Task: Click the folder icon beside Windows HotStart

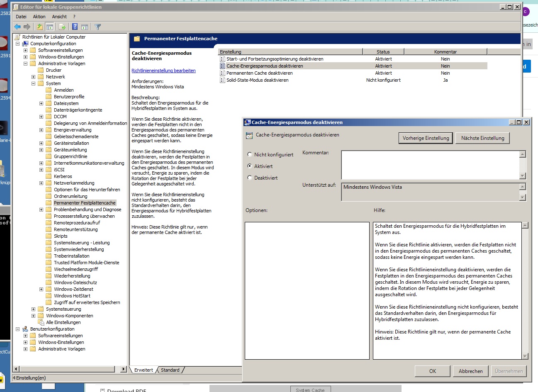Action: tap(49, 296)
